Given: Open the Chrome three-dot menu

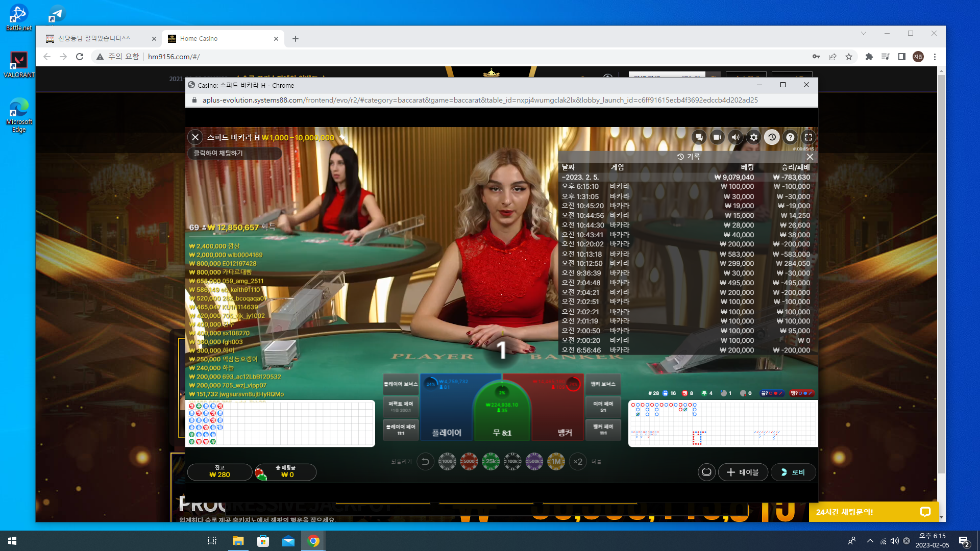Looking at the screenshot, I should [x=935, y=57].
